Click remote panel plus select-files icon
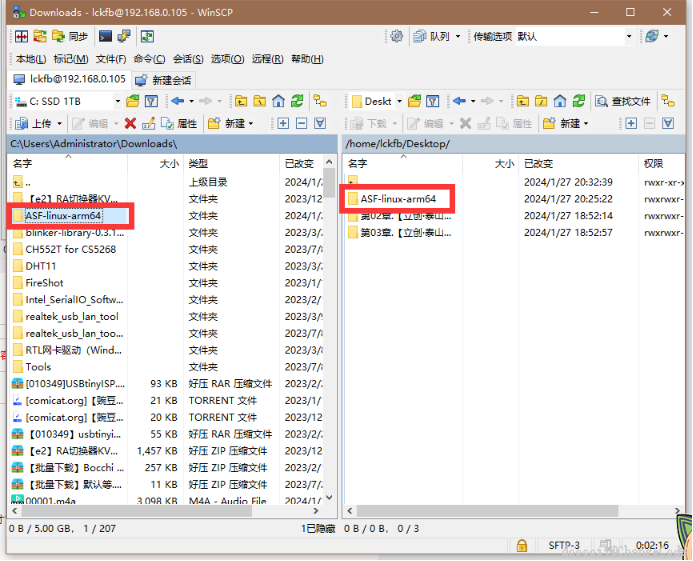The image size is (693, 561). (631, 123)
